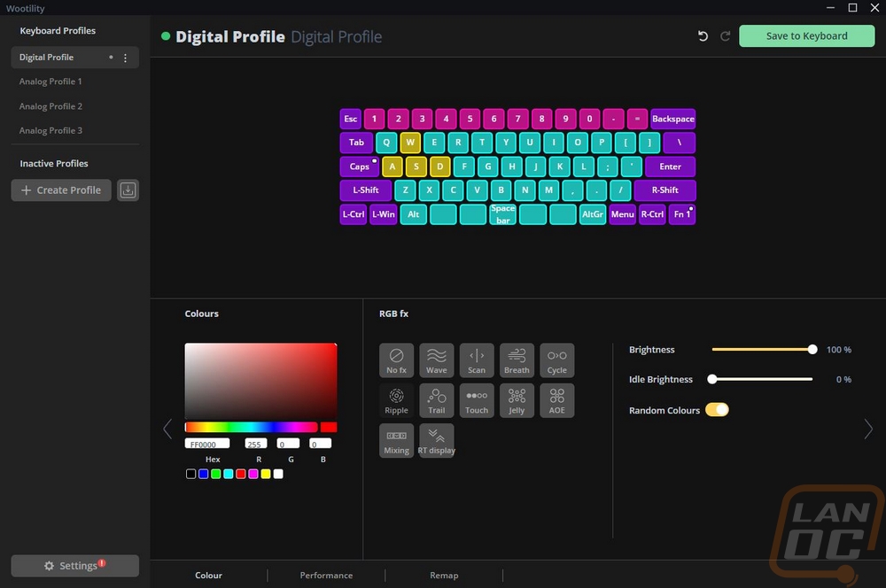Click the import profile icon
This screenshot has width=886, height=588.
[x=128, y=190]
